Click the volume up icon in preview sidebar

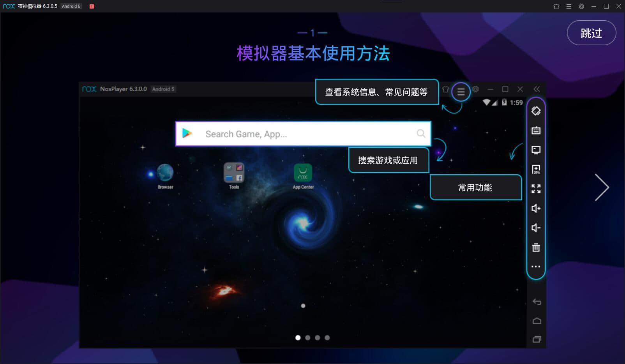pyautogui.click(x=536, y=209)
